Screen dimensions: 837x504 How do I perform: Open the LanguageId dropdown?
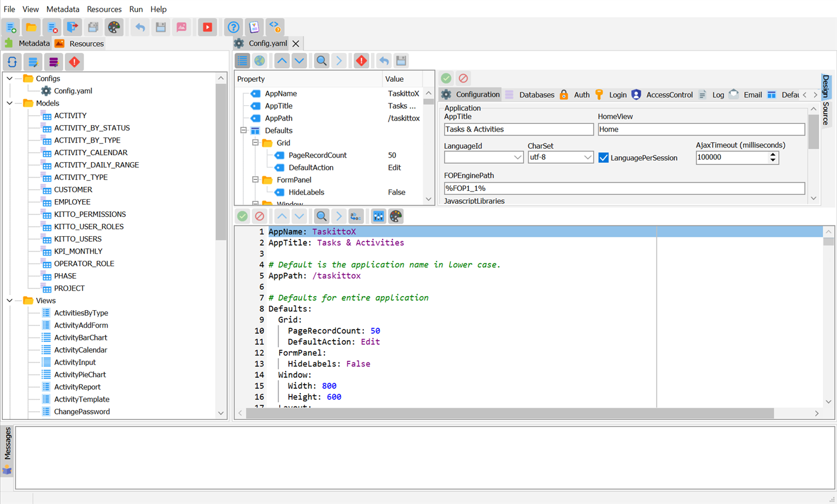pyautogui.click(x=517, y=157)
